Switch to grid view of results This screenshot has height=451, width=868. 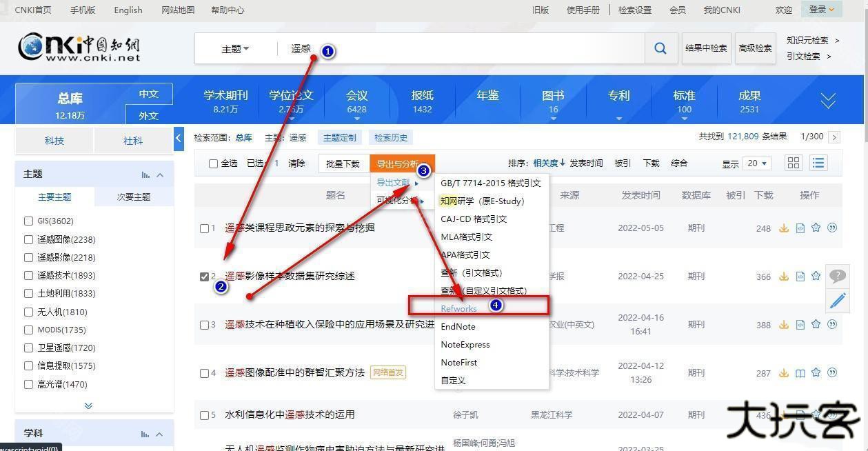pos(793,163)
